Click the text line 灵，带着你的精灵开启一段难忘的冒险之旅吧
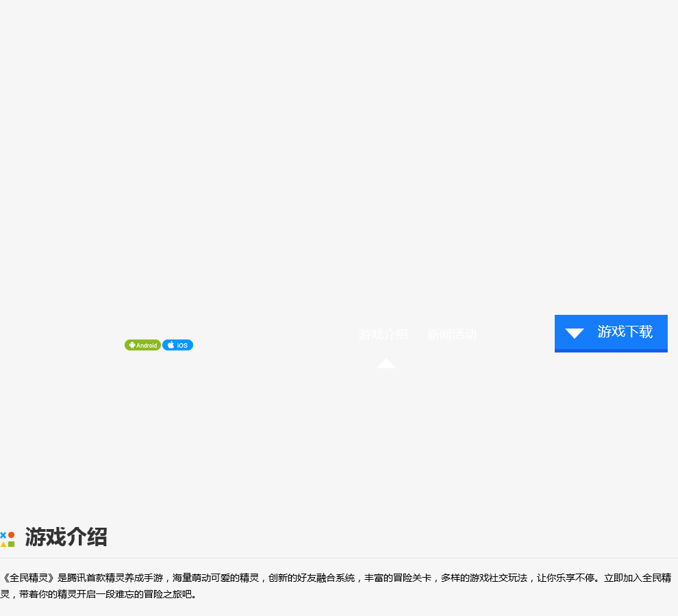The height and width of the screenshot is (616, 678). 98,594
